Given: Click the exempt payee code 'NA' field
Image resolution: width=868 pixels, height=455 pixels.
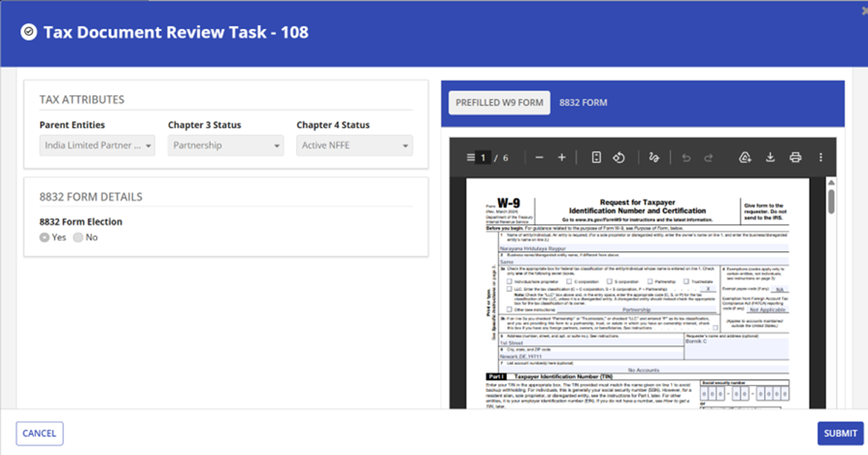Looking at the screenshot, I should pos(779,289).
